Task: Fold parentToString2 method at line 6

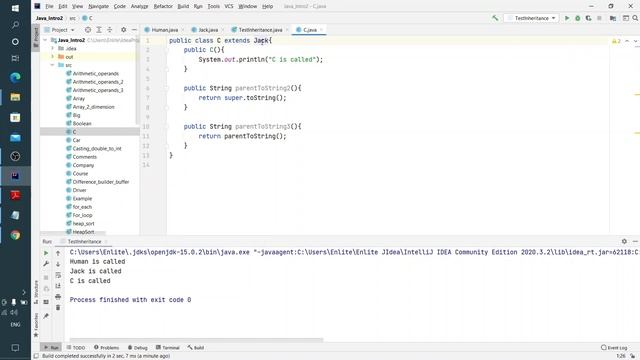Action: coord(167,88)
